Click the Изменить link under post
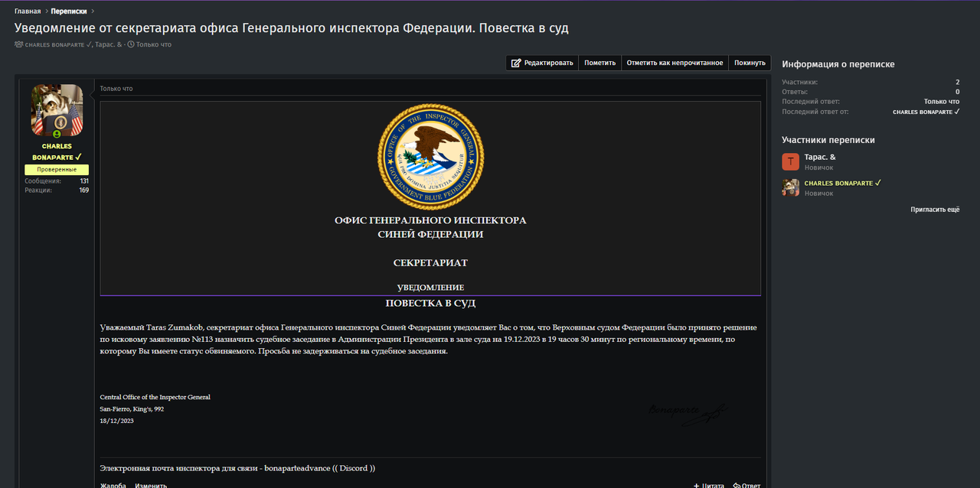 point(151,485)
